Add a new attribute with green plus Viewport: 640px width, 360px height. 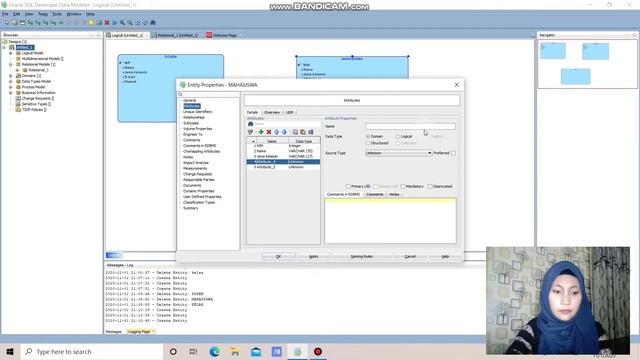[261, 132]
